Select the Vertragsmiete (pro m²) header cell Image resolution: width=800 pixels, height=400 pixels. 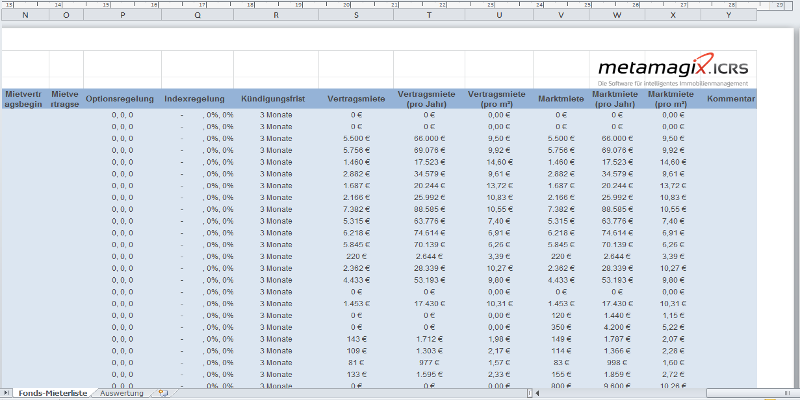pyautogui.click(x=499, y=98)
